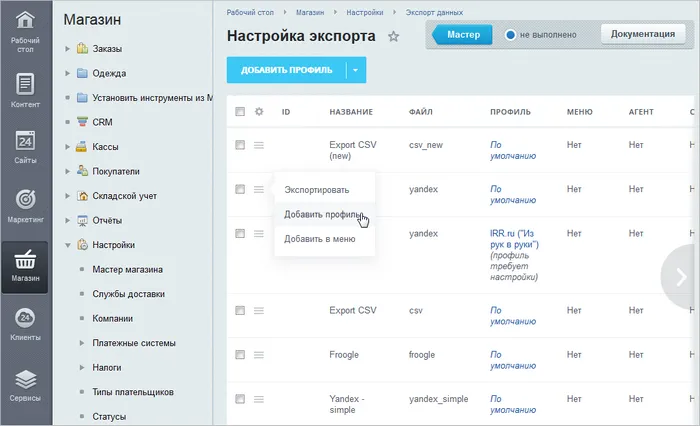Click the Одежда folder icon in tree
700x426 pixels.
(82, 73)
